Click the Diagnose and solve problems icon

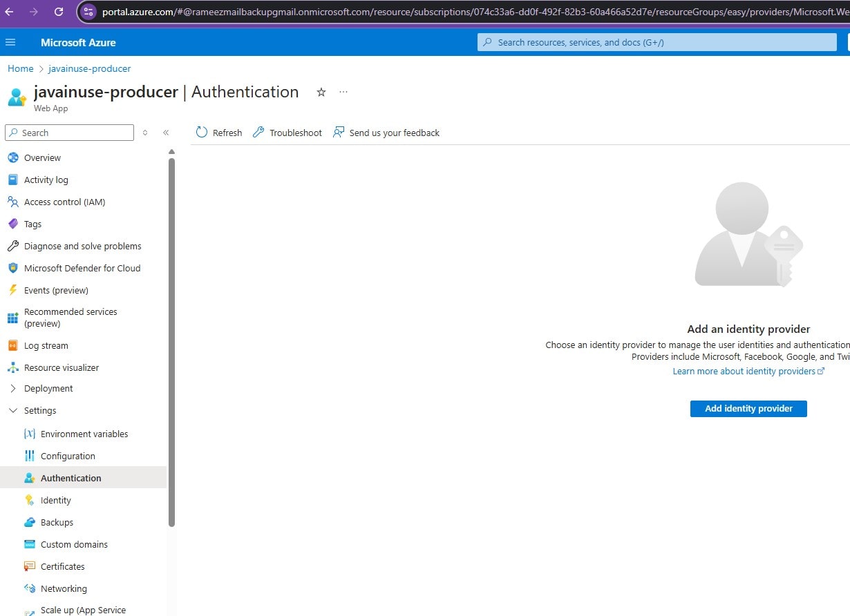pos(12,246)
